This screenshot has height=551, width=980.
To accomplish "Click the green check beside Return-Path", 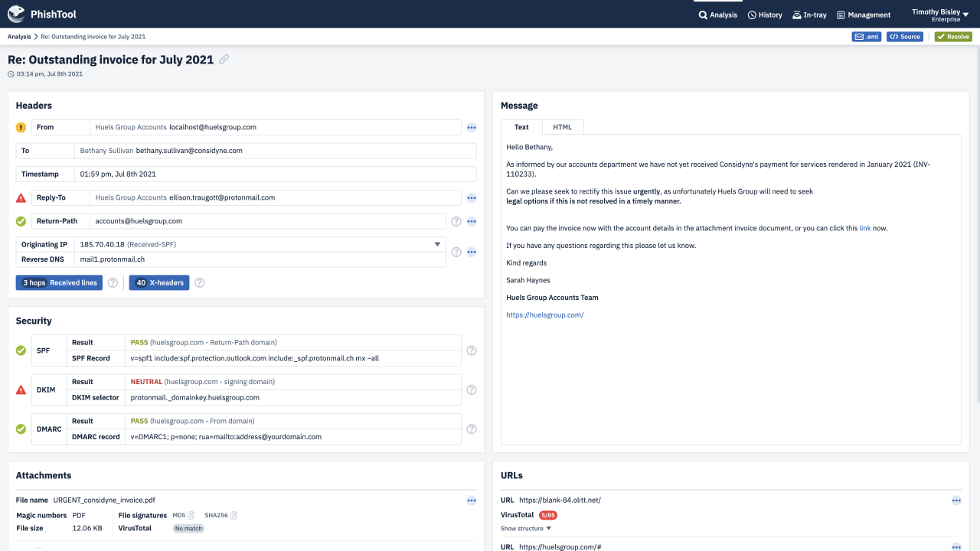I will (x=21, y=221).
